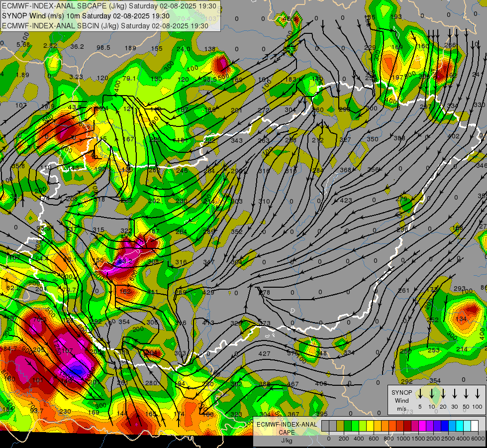
Task: Click the map value '402'
Action: click(454, 136)
